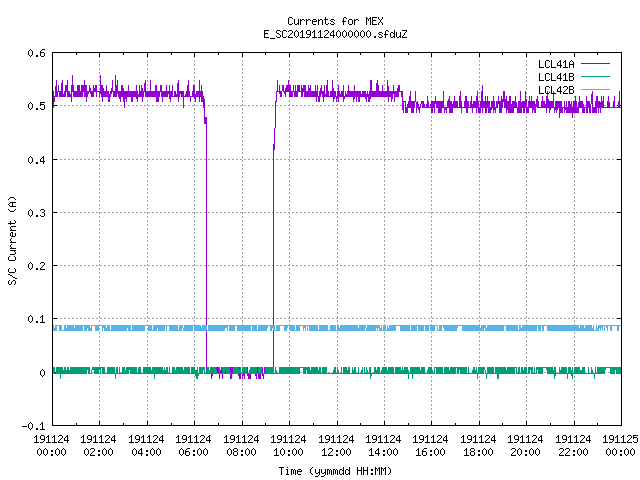The width and height of the screenshot is (640, 480).
Task: Click the 191125 00:00 x-axis tick label
Action: click(x=620, y=445)
